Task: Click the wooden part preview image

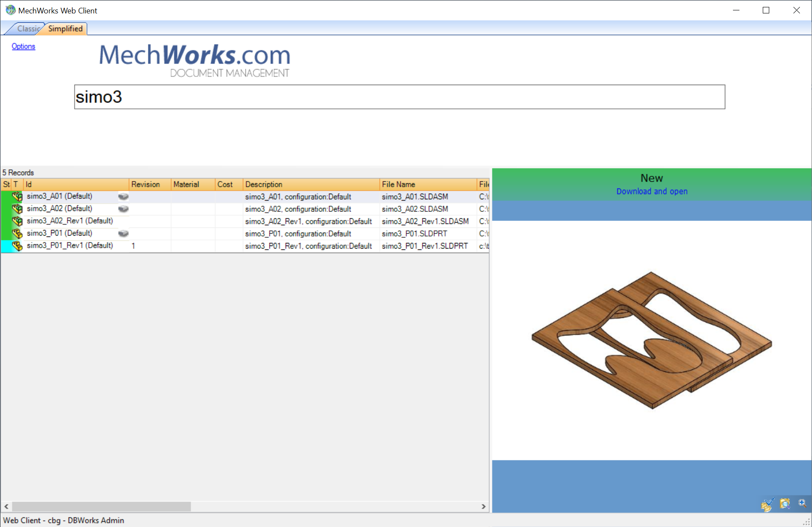Action: pyautogui.click(x=652, y=340)
